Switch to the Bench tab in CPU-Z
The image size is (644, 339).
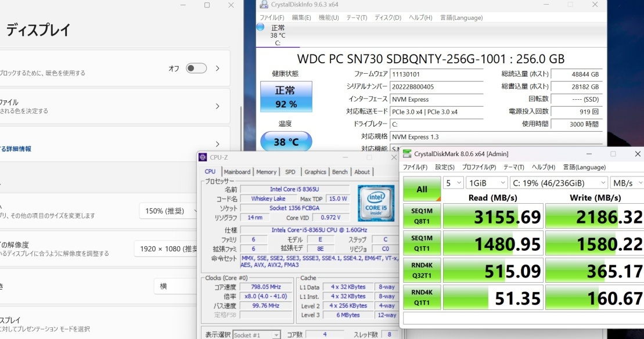click(x=340, y=172)
